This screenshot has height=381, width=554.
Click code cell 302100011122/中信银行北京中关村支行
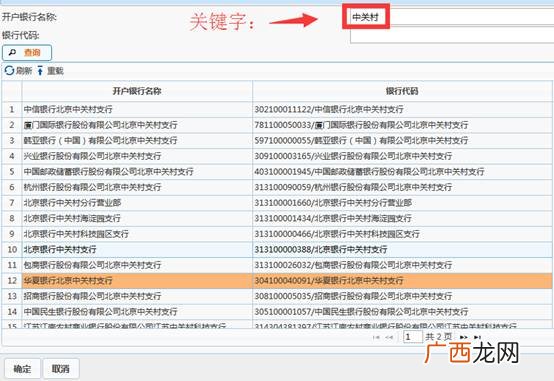[402, 110]
